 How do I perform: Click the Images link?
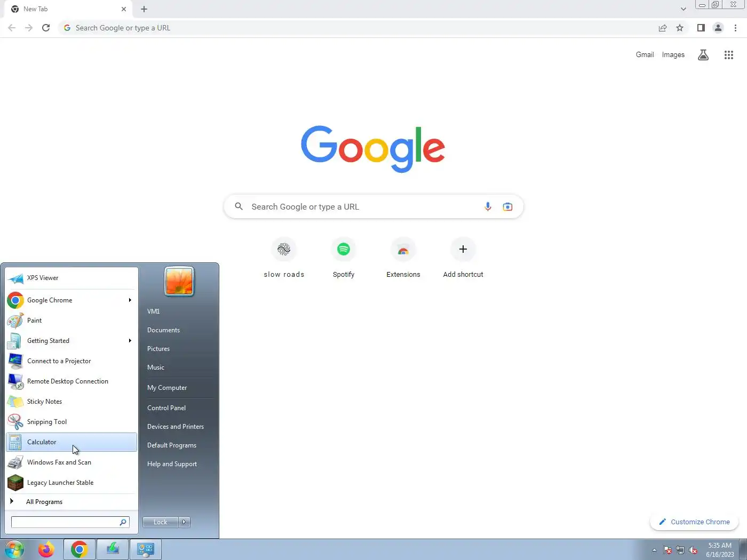(673, 55)
